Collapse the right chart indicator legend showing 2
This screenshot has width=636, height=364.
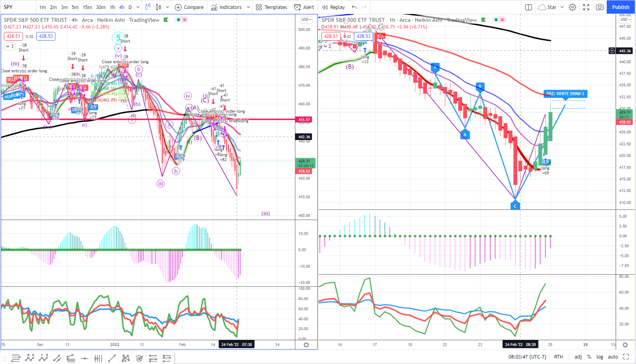[327, 46]
